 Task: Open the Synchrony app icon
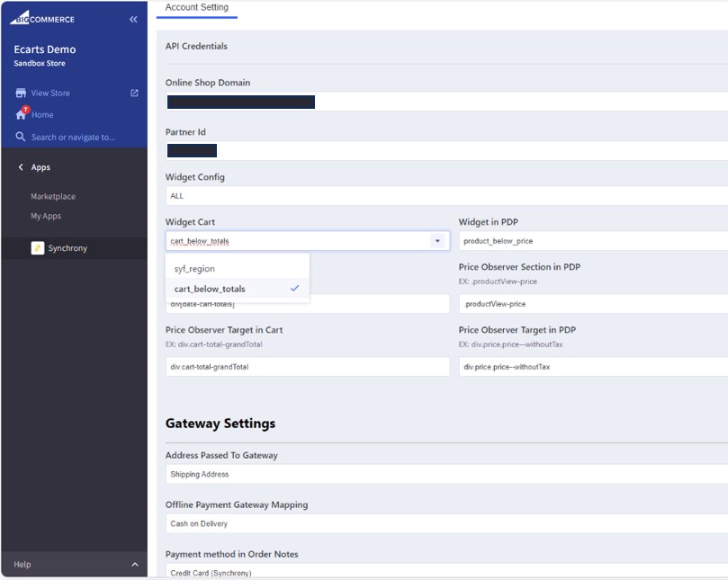click(38, 247)
